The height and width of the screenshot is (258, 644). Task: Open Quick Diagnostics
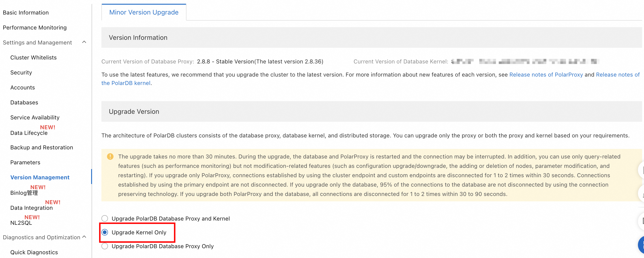(x=34, y=252)
